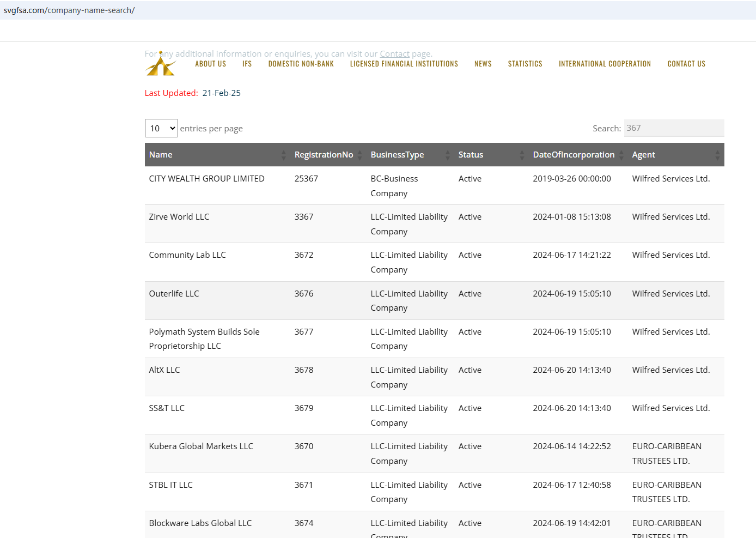Open the entries per page dropdown

pos(161,129)
